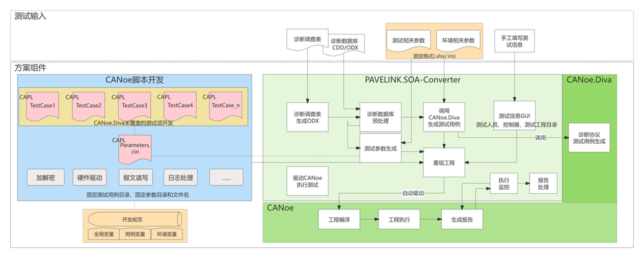
Task: Select the TestCase3 CAPL file shape
Action: click(x=135, y=106)
